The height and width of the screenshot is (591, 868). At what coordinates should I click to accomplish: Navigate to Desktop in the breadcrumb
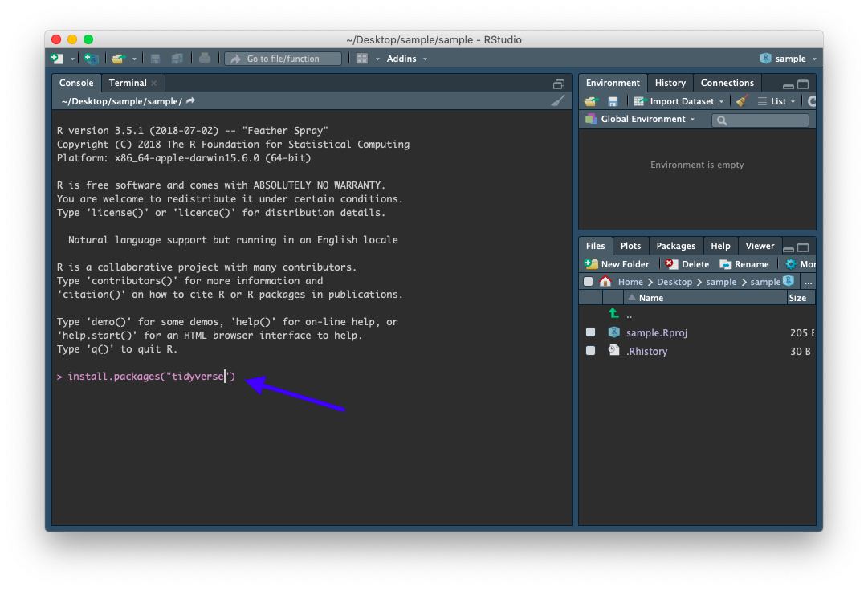pyautogui.click(x=674, y=282)
